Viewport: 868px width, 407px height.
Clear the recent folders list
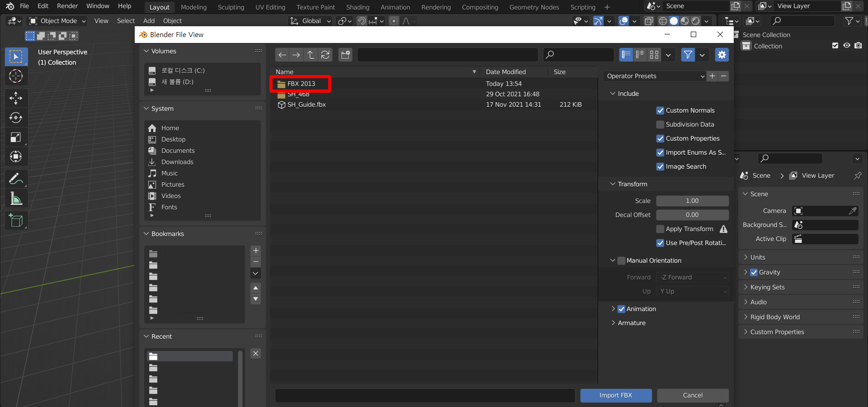256,354
